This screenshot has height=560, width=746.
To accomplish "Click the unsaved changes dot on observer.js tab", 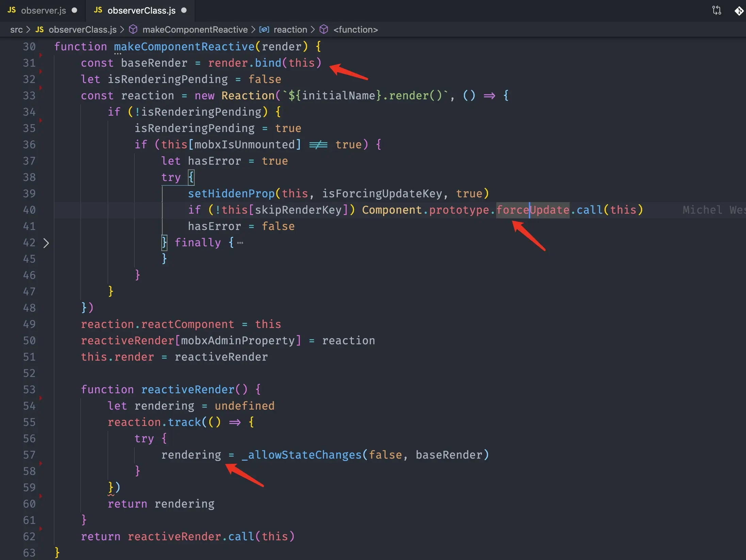I will pos(74,10).
